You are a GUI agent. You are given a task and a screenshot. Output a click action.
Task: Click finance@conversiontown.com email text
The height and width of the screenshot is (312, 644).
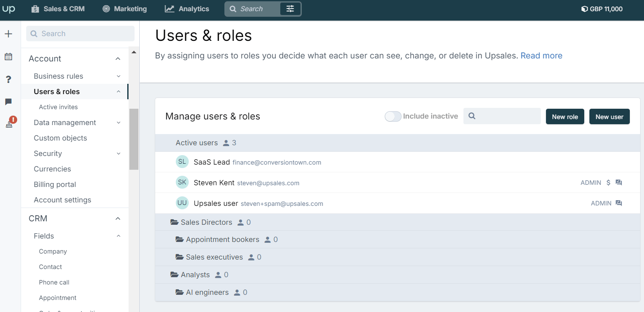coord(277,162)
